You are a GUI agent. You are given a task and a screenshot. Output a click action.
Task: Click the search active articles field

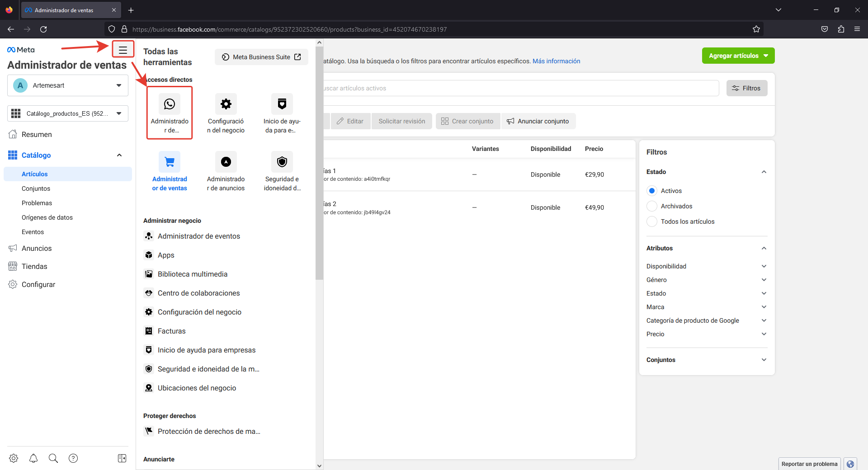[521, 88]
